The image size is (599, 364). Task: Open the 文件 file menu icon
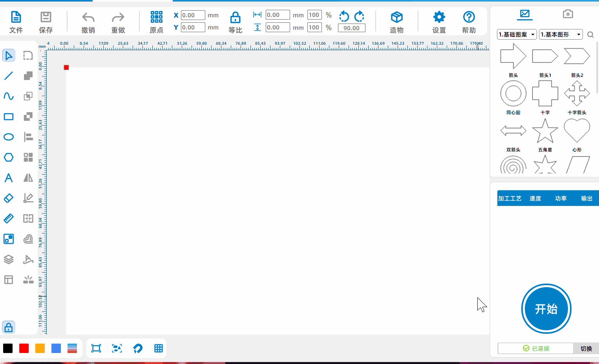pyautogui.click(x=16, y=17)
